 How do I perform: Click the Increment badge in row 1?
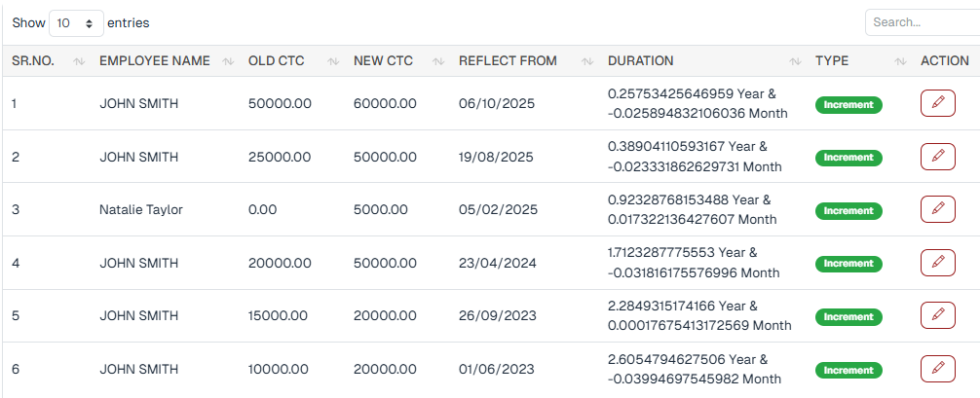point(848,104)
